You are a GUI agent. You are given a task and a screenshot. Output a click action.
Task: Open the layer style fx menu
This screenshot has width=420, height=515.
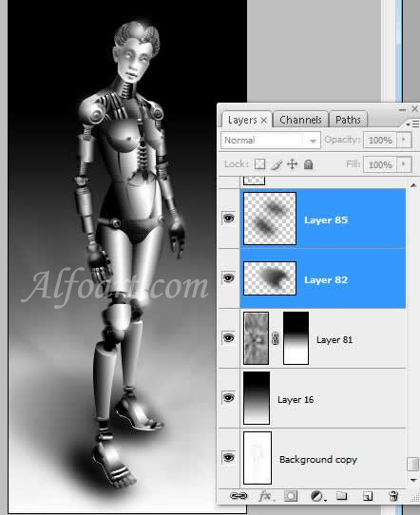click(266, 496)
